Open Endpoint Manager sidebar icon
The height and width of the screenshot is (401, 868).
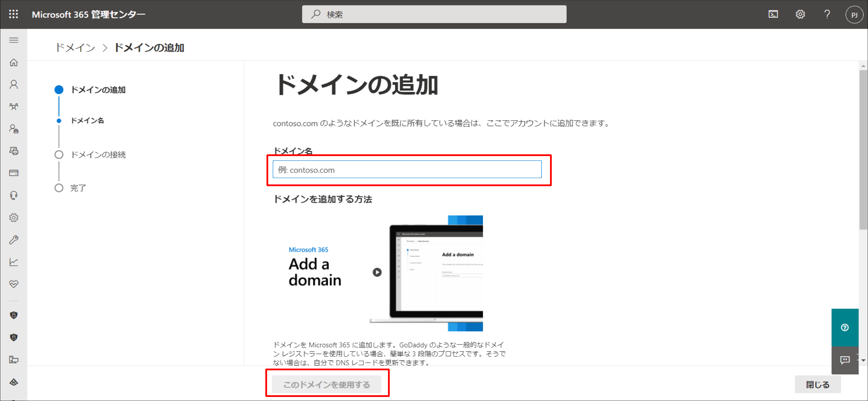pyautogui.click(x=14, y=360)
